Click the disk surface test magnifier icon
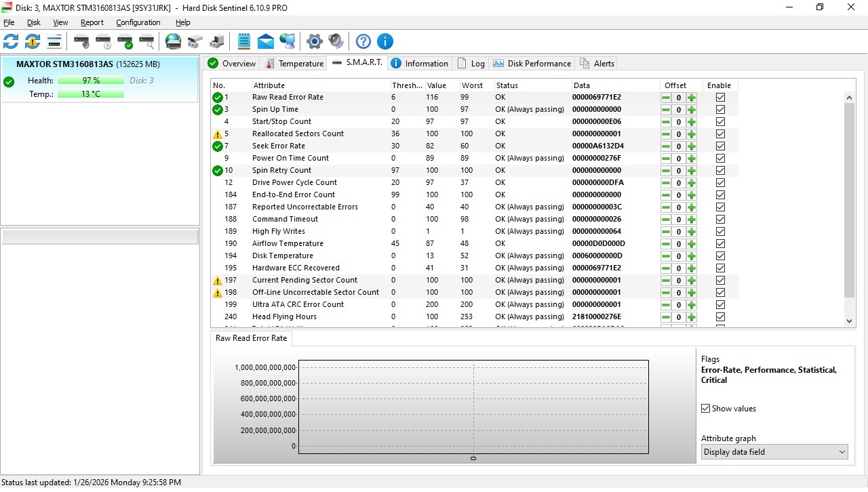Viewport: 868px width, 492px height. (146, 42)
